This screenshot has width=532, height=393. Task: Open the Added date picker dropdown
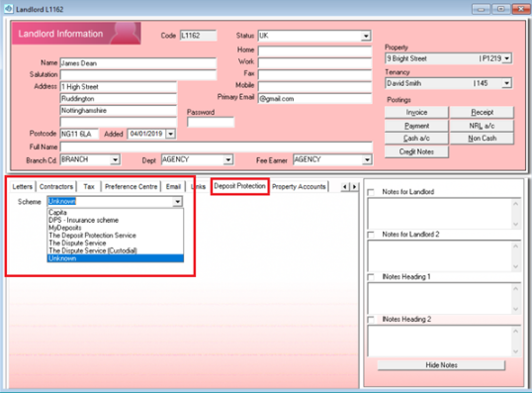pos(171,134)
